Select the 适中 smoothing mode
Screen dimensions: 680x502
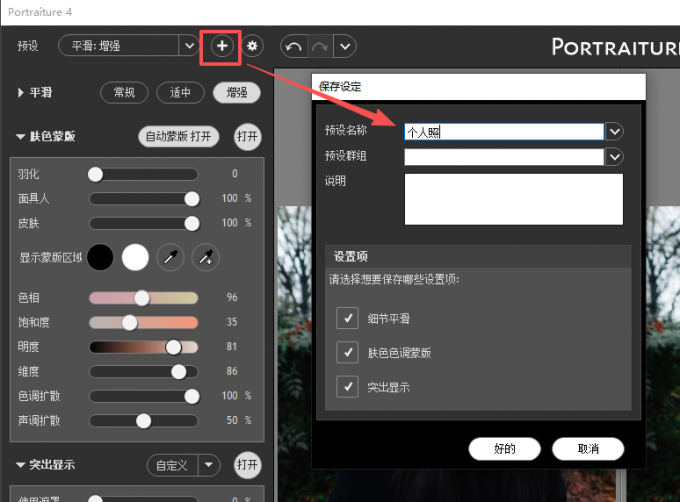click(x=180, y=92)
